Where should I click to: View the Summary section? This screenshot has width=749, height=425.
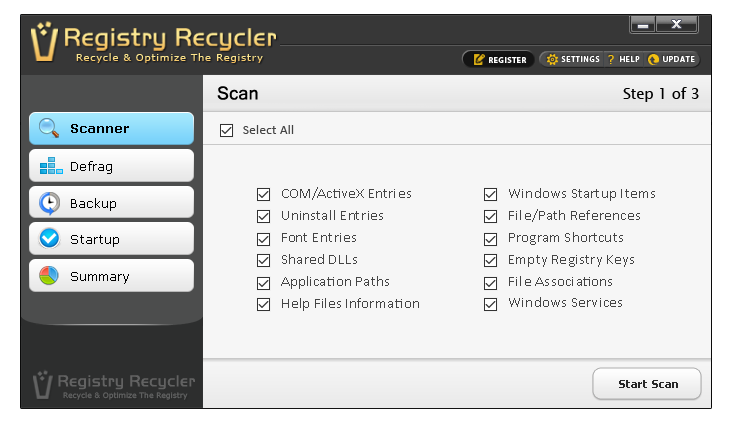click(111, 276)
